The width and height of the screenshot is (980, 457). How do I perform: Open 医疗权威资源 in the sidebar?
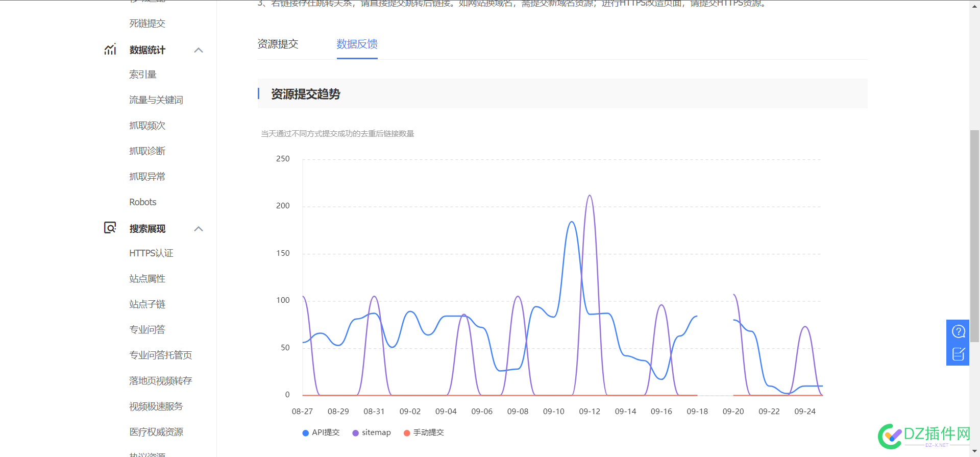pos(156,432)
